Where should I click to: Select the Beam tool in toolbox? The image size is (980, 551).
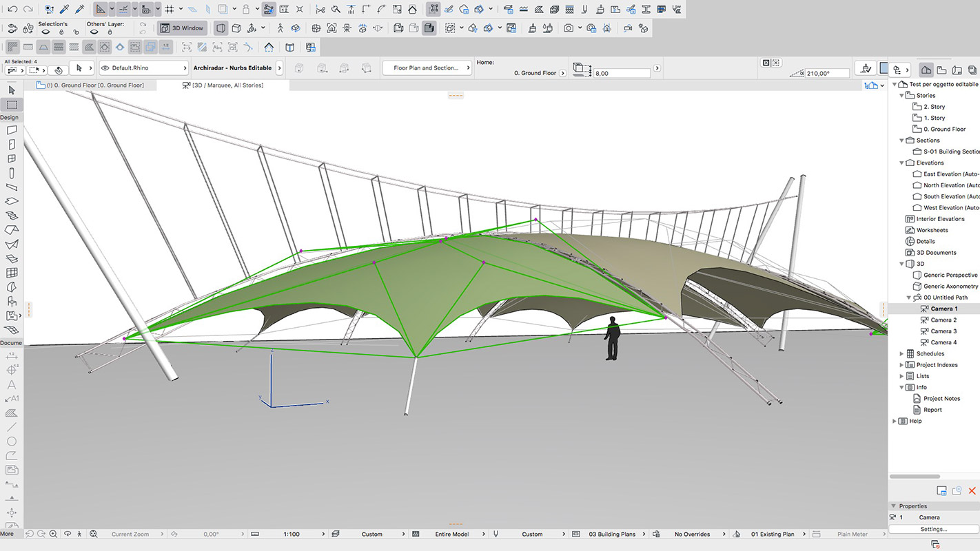[x=12, y=187]
